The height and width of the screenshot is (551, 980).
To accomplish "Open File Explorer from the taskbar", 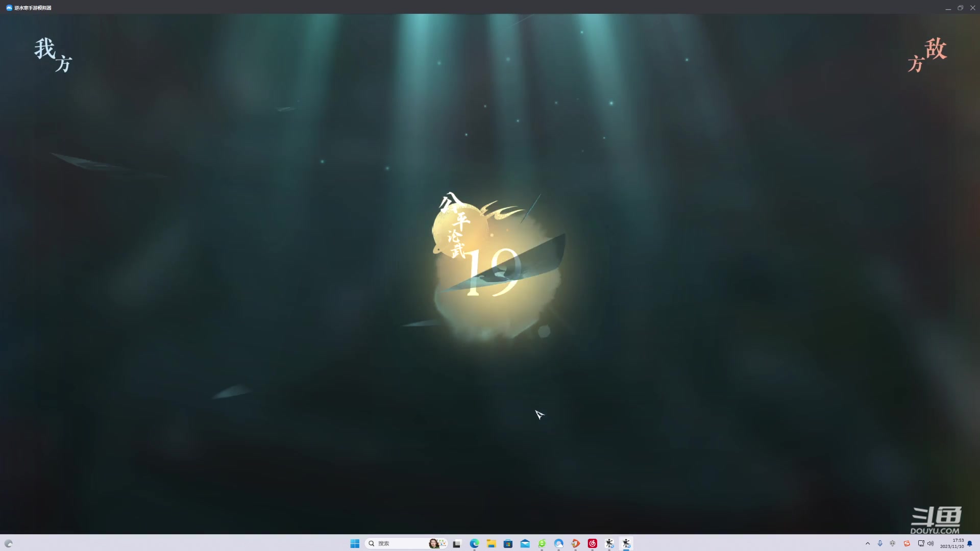I will point(491,543).
